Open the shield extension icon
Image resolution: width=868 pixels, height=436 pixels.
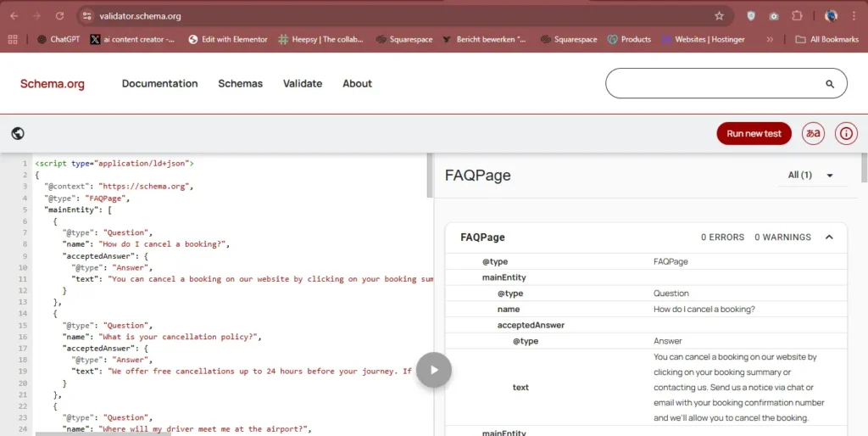point(751,16)
